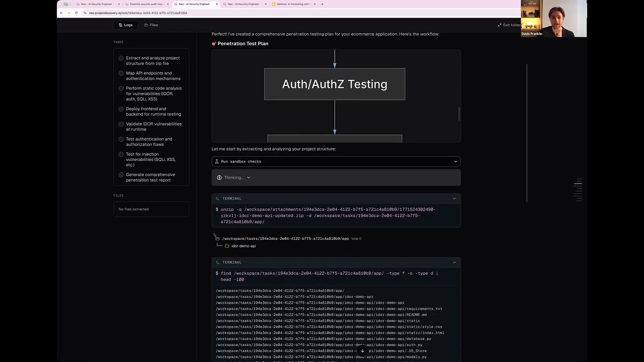Switch to the Potential security audit tab
Viewport: 644px width, 362px height.
145,4
